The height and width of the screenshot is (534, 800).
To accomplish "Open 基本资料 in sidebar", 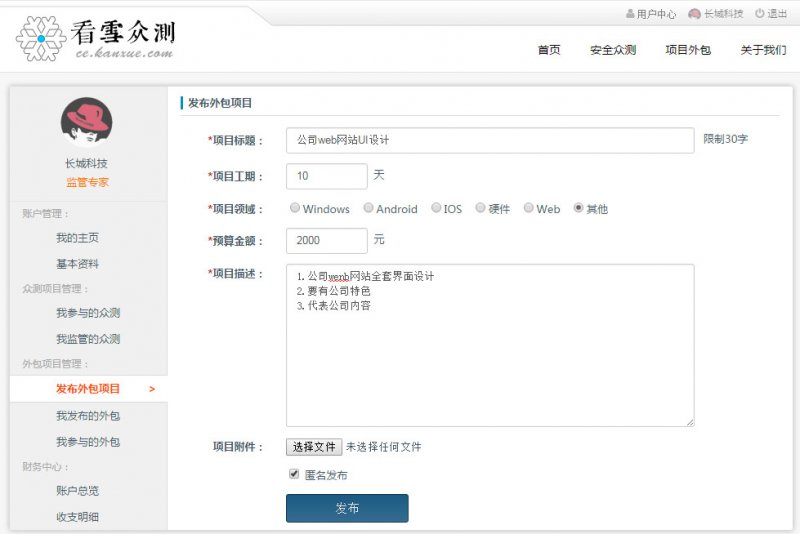I will point(78,264).
